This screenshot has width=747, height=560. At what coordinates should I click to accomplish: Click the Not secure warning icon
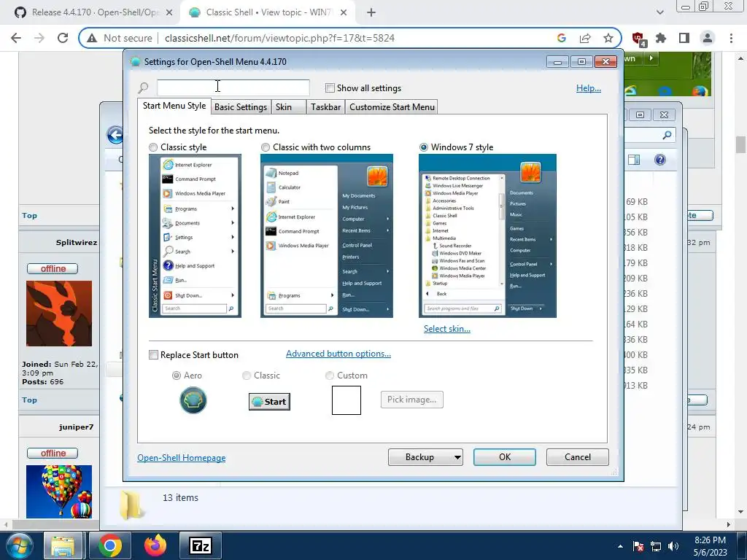pos(91,38)
